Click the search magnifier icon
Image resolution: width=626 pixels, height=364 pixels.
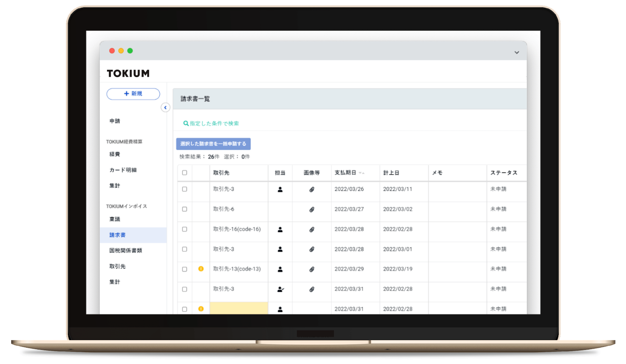tap(186, 123)
